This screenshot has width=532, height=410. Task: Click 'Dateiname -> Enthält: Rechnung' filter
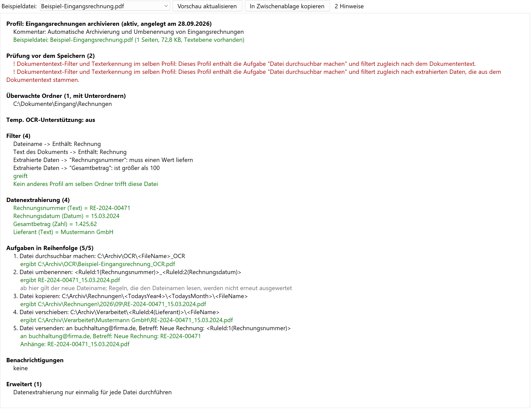point(57,144)
